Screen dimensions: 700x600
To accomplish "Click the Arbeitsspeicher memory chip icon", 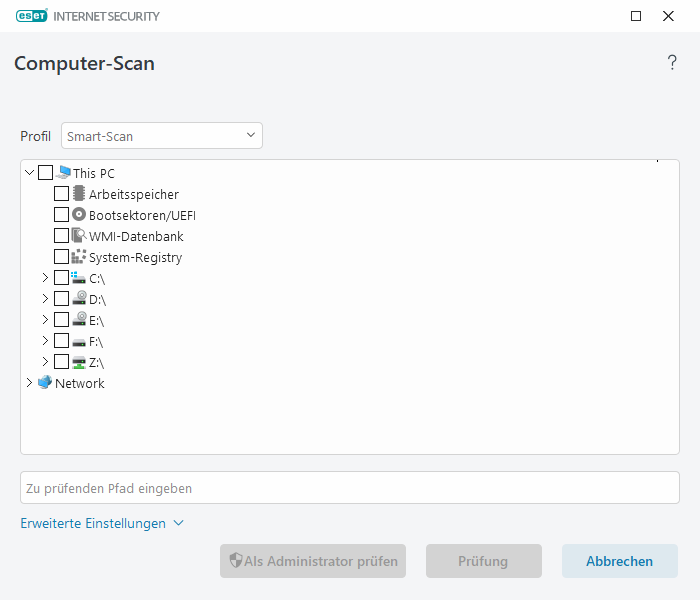I will (x=79, y=194).
